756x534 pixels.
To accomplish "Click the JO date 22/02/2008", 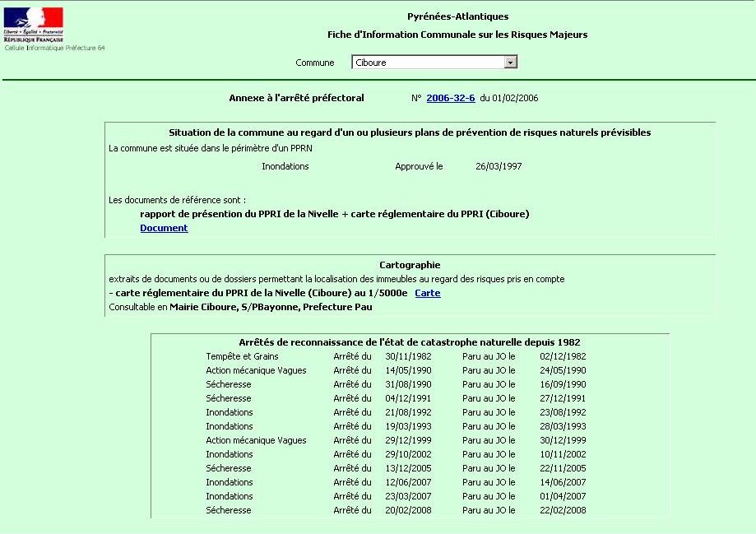I will coord(563,510).
